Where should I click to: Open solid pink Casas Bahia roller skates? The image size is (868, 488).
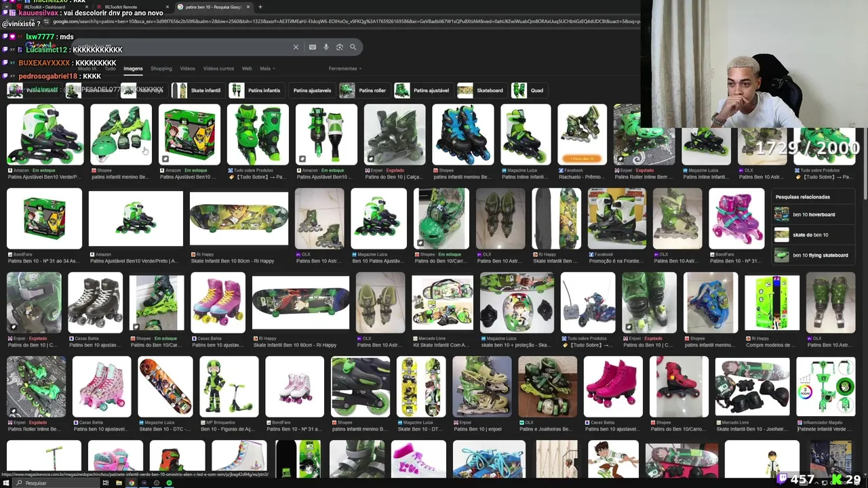tap(613, 386)
